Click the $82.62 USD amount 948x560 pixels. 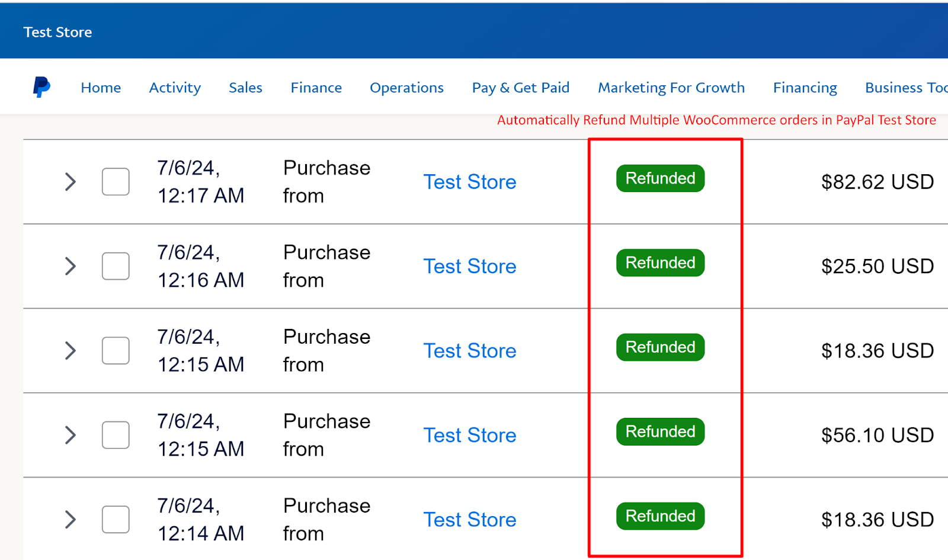click(877, 182)
